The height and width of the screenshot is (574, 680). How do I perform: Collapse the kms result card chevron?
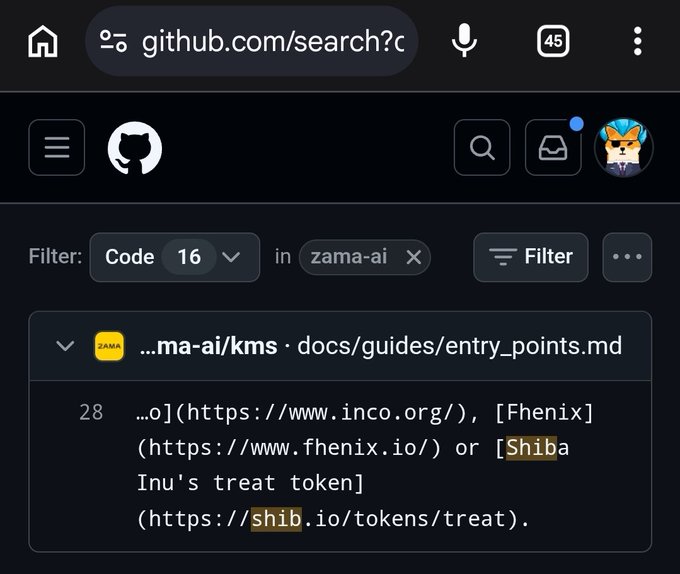(x=65, y=346)
